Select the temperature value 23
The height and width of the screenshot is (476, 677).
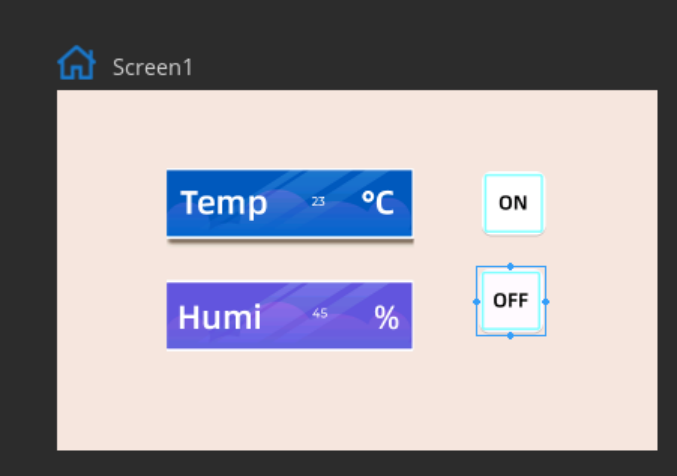pos(318,201)
